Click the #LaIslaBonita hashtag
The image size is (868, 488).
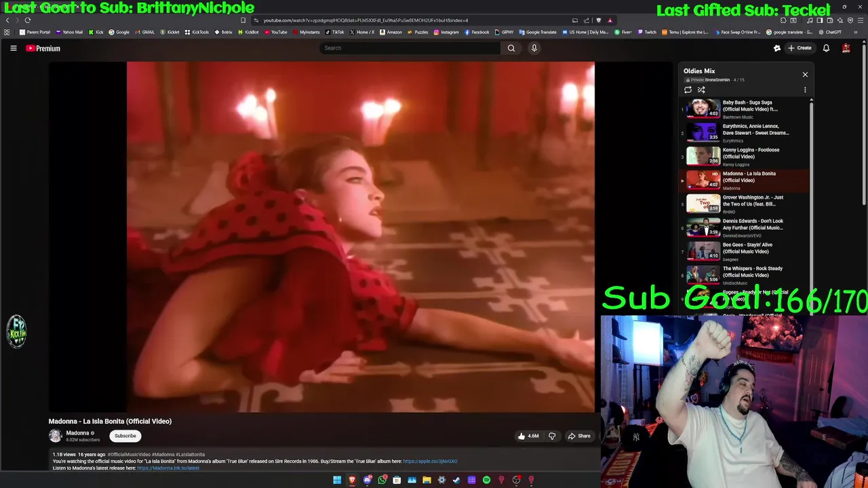tap(191, 455)
